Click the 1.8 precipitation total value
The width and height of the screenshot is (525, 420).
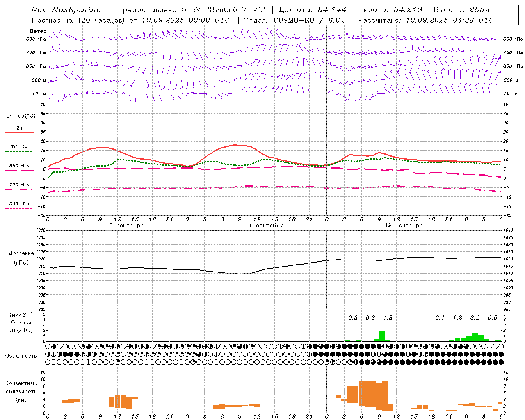coord(388,318)
